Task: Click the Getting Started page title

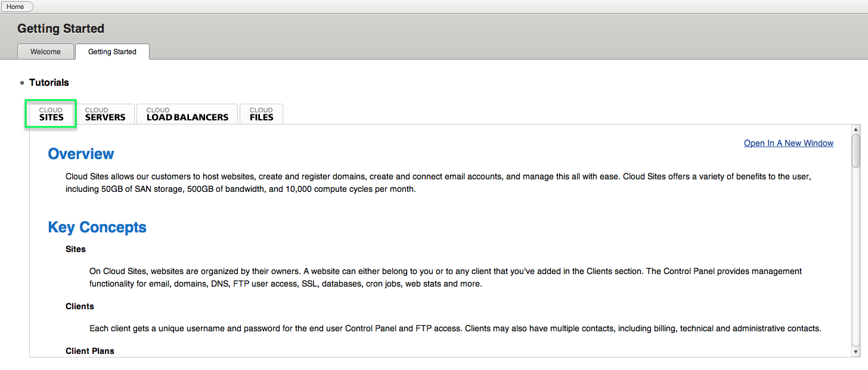Action: 61,29
